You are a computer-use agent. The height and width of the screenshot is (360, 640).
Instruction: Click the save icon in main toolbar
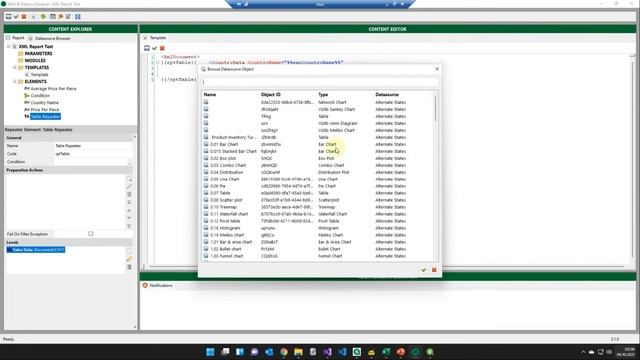[x=8, y=17]
